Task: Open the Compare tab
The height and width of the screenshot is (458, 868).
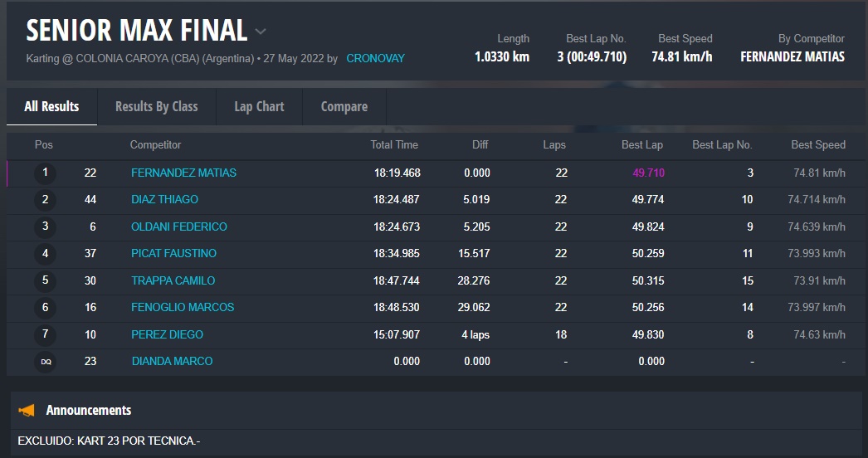Action: tap(344, 106)
